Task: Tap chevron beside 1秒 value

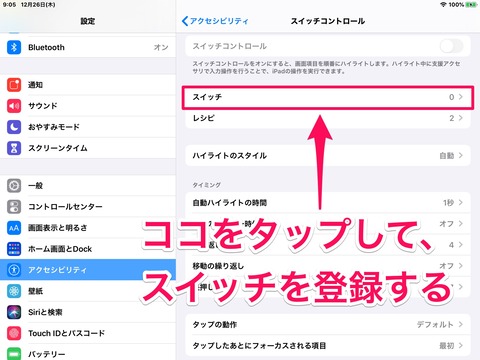Action: click(x=461, y=202)
